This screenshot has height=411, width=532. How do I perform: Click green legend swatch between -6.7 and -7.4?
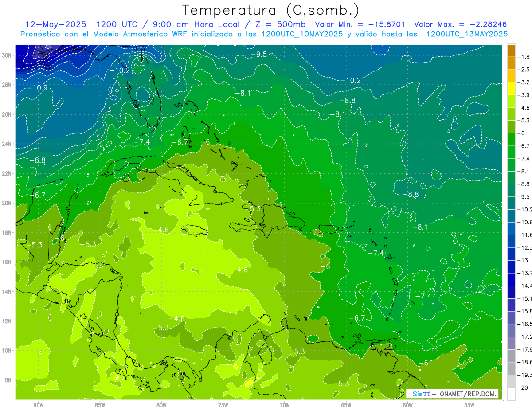tap(511, 152)
